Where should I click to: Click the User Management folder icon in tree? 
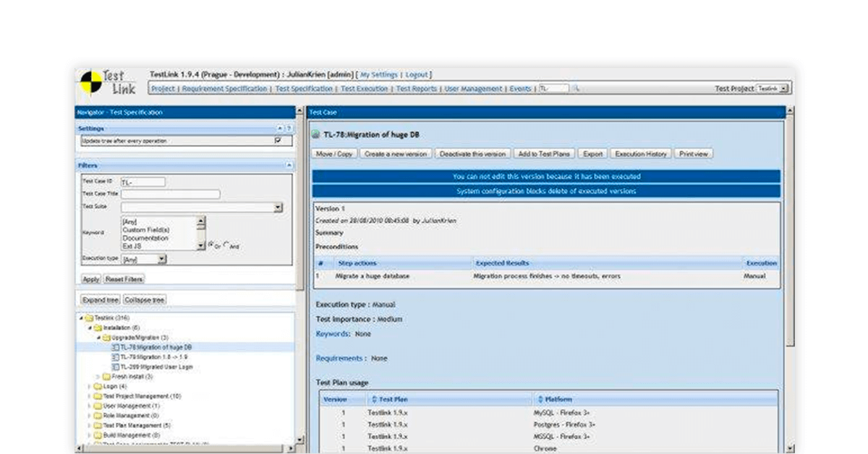pos(98,406)
